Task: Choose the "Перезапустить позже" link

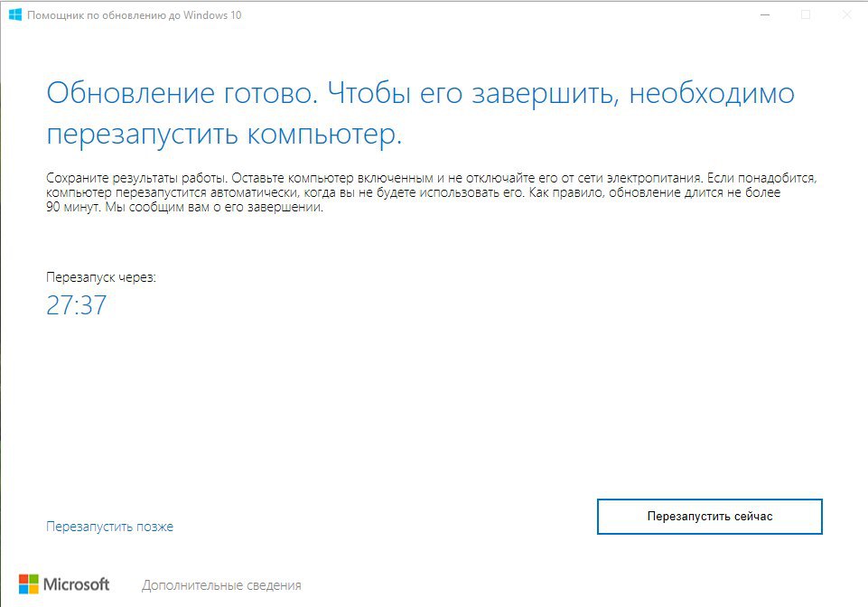Action: (109, 527)
